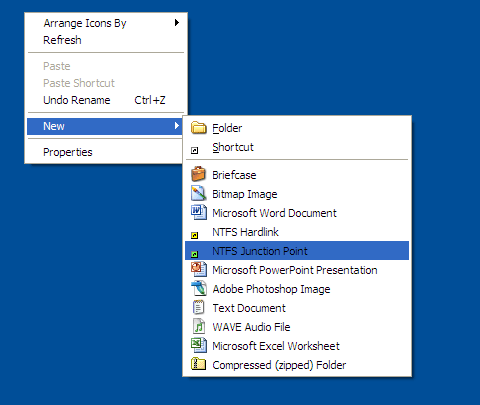This screenshot has height=405, width=480.
Task: Click the PowerPoint Presentation icon
Action: (199, 269)
